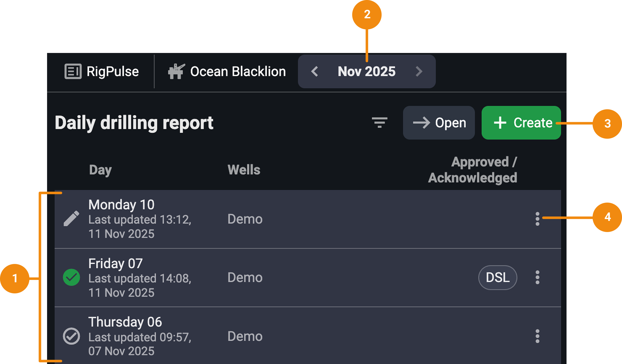
Task: Click the RigPulse app logo icon
Action: (73, 71)
